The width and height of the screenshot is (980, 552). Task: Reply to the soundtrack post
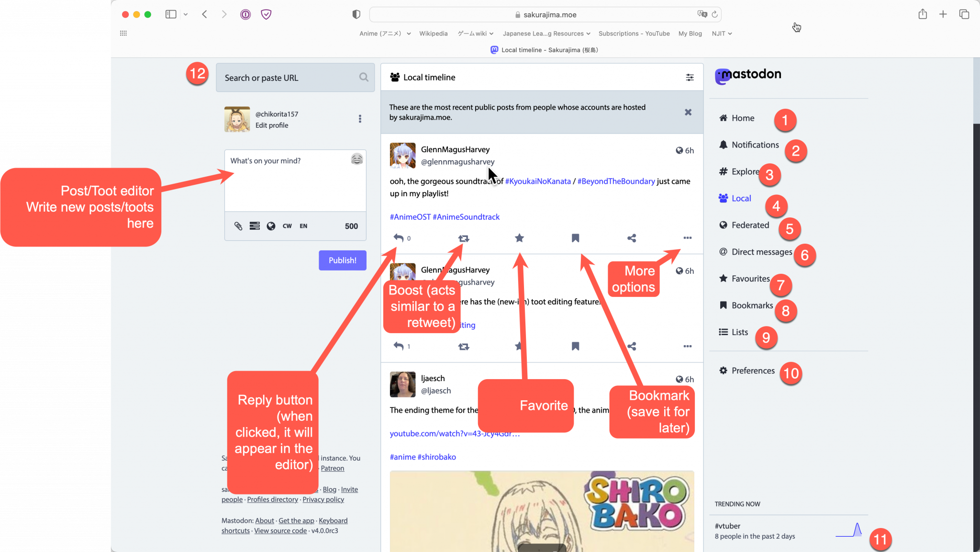[399, 238]
